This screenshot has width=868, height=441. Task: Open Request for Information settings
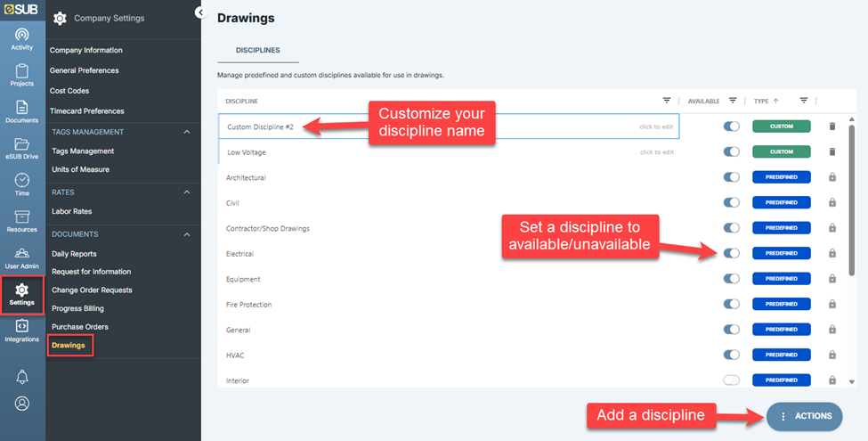click(92, 272)
